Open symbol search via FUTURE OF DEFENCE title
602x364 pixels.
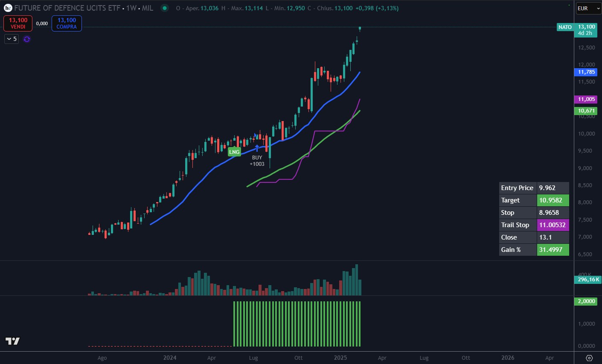[67, 8]
